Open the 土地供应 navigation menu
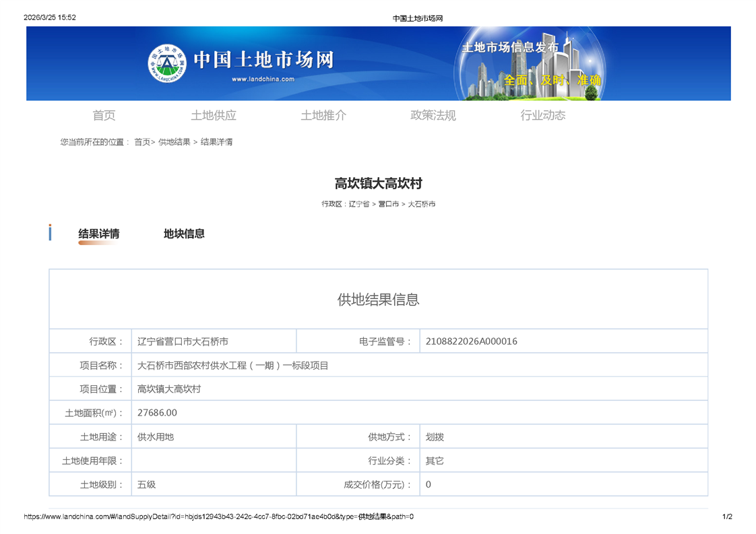Viewport: 756px width, 534px height. click(214, 115)
